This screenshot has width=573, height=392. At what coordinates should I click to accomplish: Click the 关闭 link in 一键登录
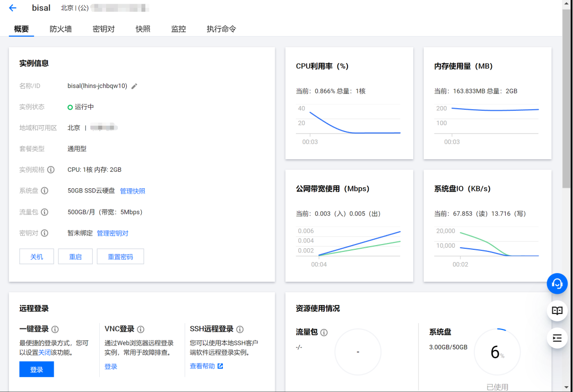45,353
